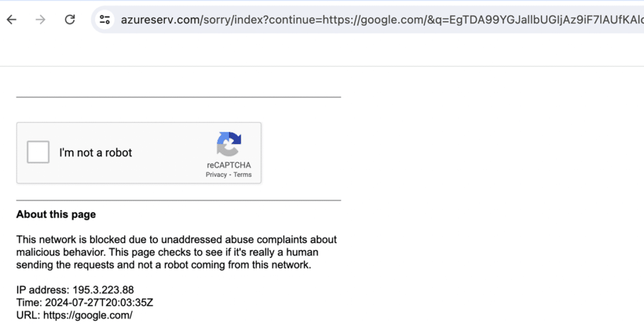The image size is (644, 324).
Task: Click the Time 2024-07-27T20:03:35Z line
Action: pos(85,303)
